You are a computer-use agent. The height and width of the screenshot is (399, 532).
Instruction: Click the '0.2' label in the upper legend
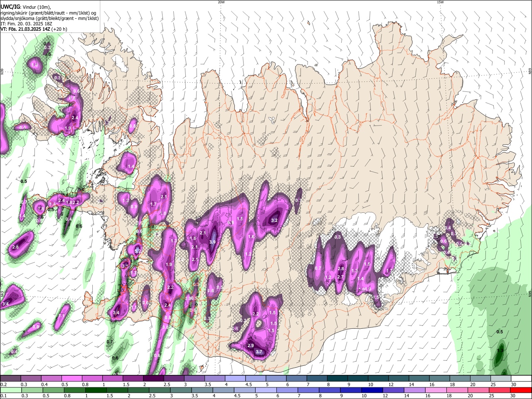point(4,384)
